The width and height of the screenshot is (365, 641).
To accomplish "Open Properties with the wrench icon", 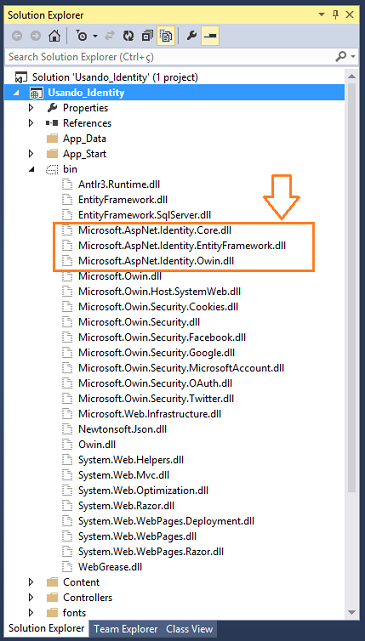I will [191, 36].
